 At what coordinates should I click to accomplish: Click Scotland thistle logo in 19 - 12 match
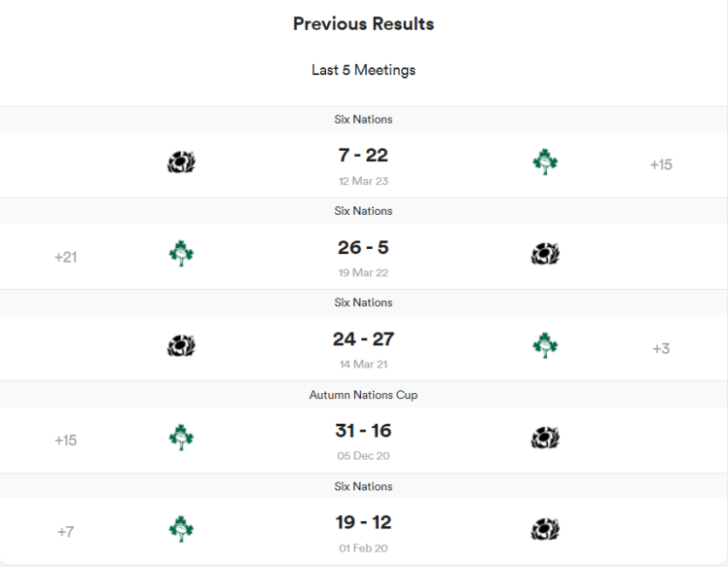click(x=545, y=529)
